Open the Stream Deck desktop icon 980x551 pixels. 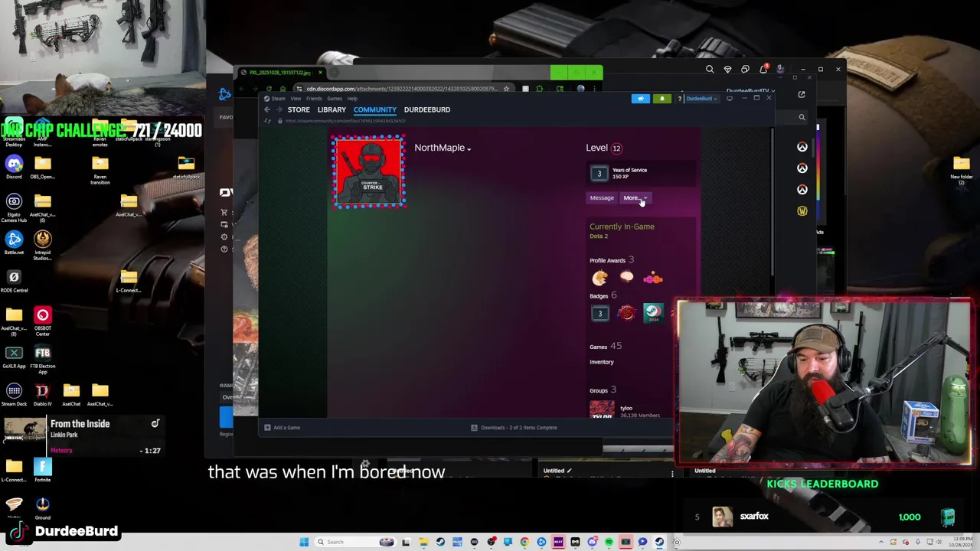[14, 395]
